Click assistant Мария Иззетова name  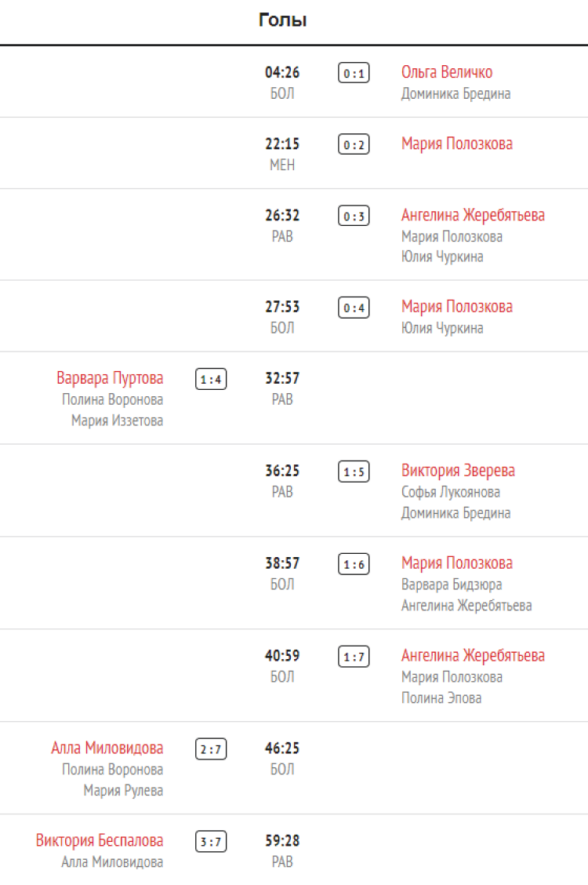coord(117,421)
